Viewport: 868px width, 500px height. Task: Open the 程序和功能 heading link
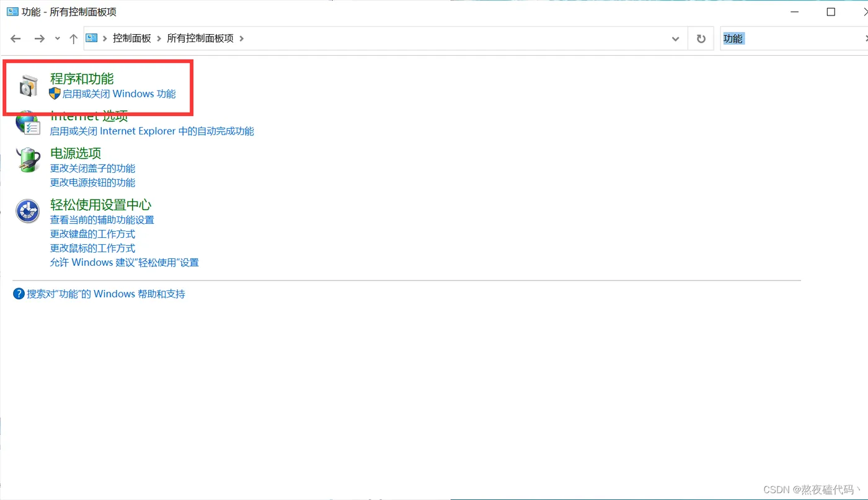coord(82,79)
